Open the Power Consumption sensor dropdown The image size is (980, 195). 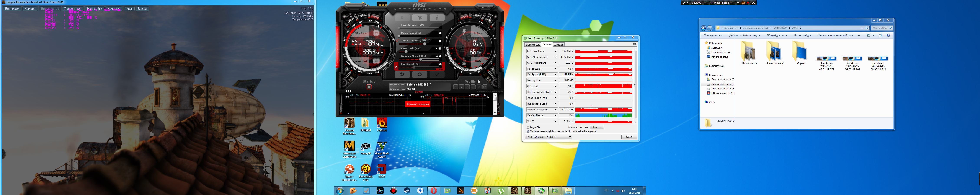click(555, 110)
